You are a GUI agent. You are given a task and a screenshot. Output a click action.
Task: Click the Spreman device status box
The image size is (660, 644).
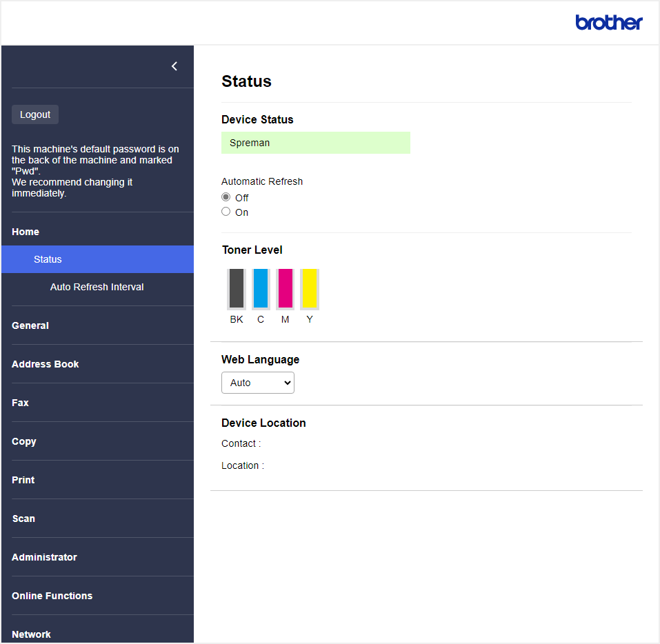tap(316, 143)
